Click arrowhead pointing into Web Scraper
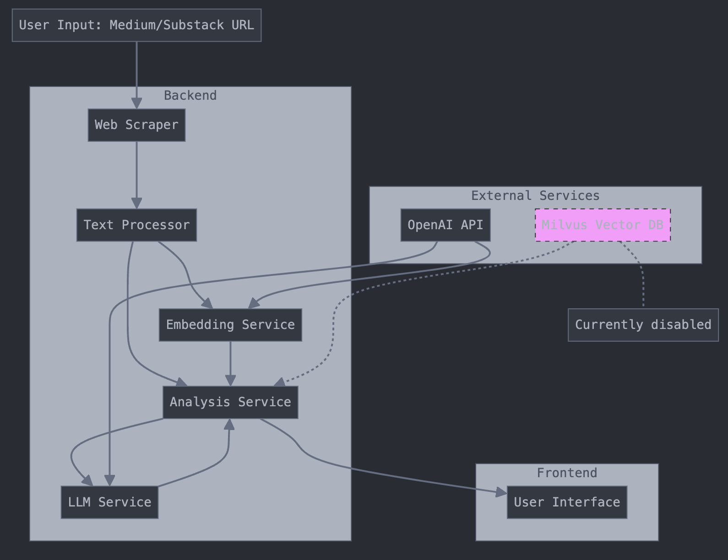This screenshot has height=560, width=728. pos(136,103)
